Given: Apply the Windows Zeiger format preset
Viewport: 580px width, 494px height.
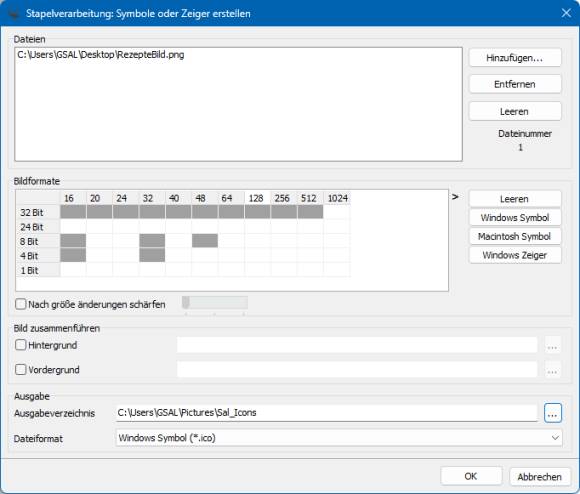Looking at the screenshot, I should click(515, 255).
